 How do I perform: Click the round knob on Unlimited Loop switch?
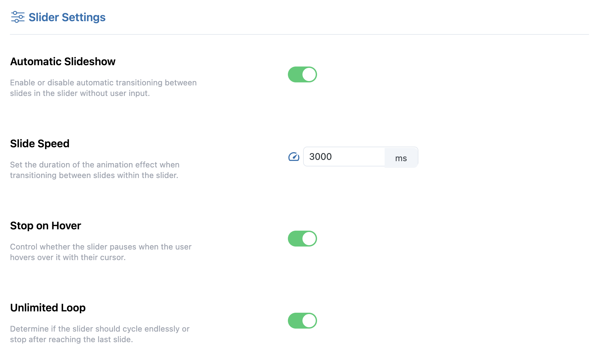point(309,321)
